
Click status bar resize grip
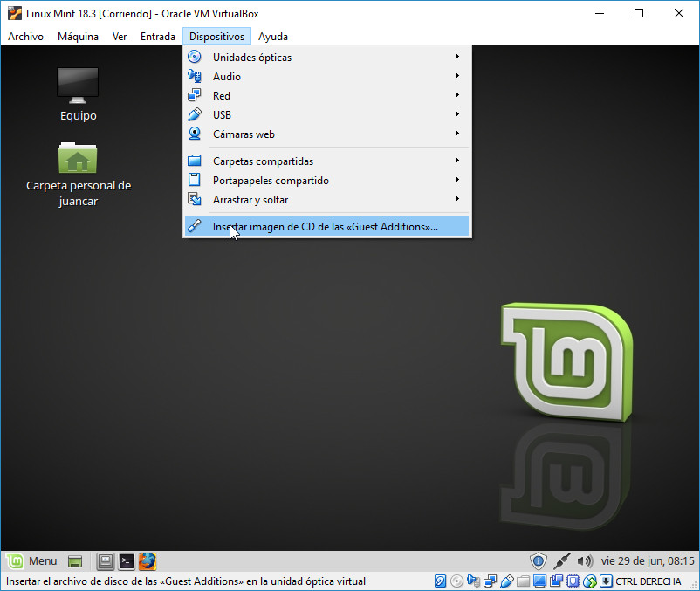point(693,585)
